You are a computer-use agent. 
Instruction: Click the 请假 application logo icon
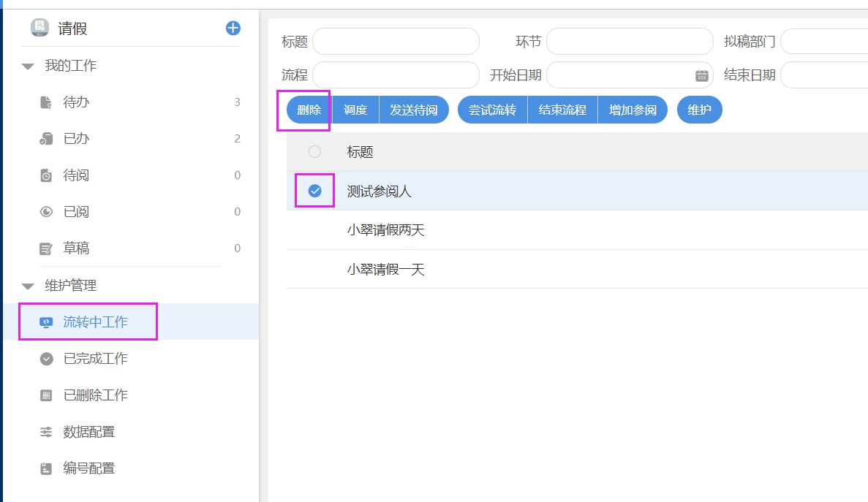39,28
